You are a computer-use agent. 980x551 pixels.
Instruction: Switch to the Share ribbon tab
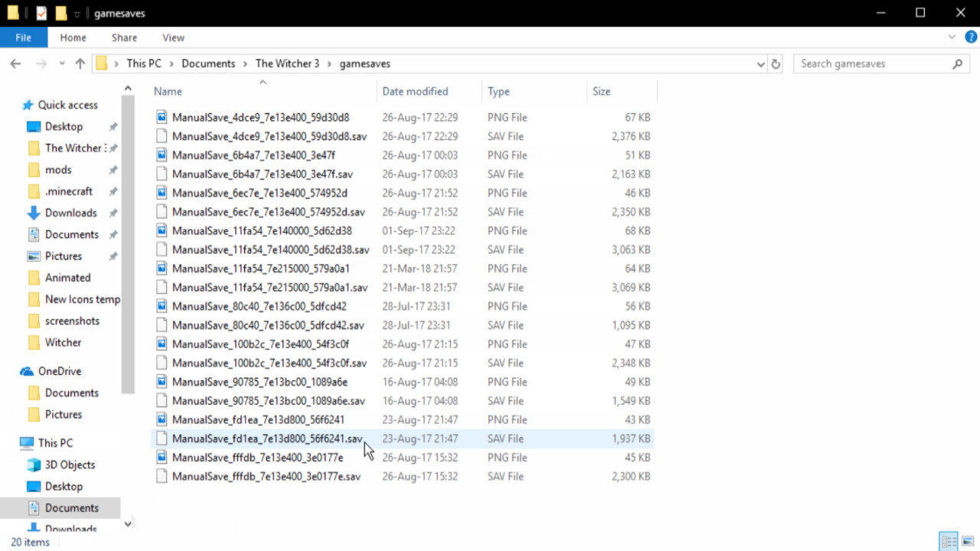click(x=124, y=37)
